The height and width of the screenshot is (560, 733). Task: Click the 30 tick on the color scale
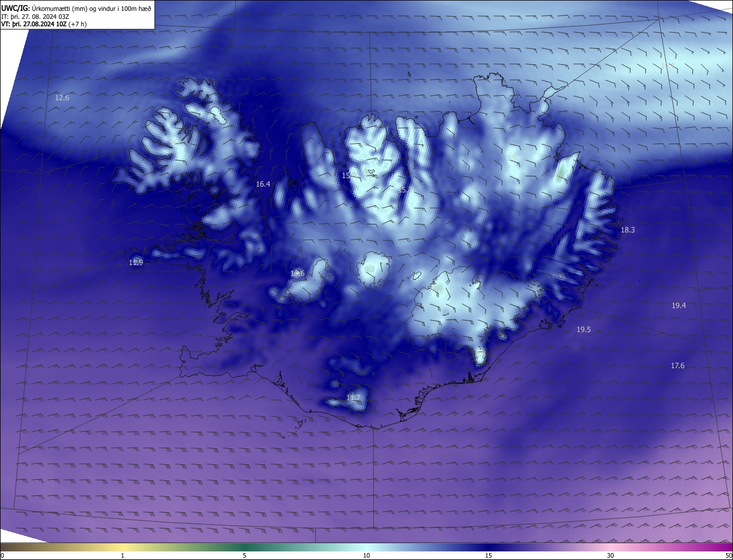point(610,556)
